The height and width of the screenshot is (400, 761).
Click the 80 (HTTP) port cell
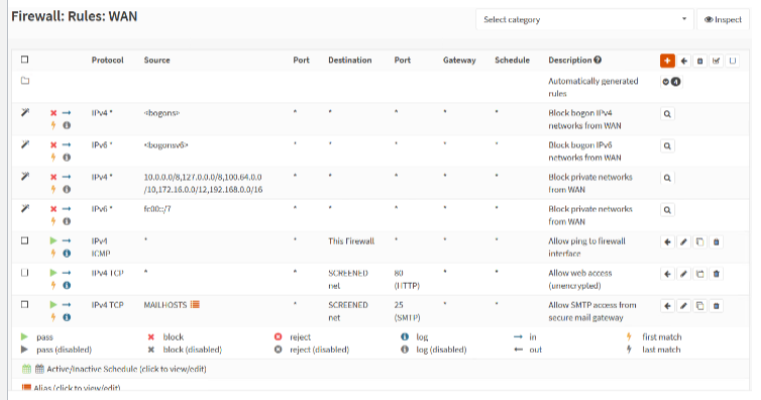[x=407, y=279]
